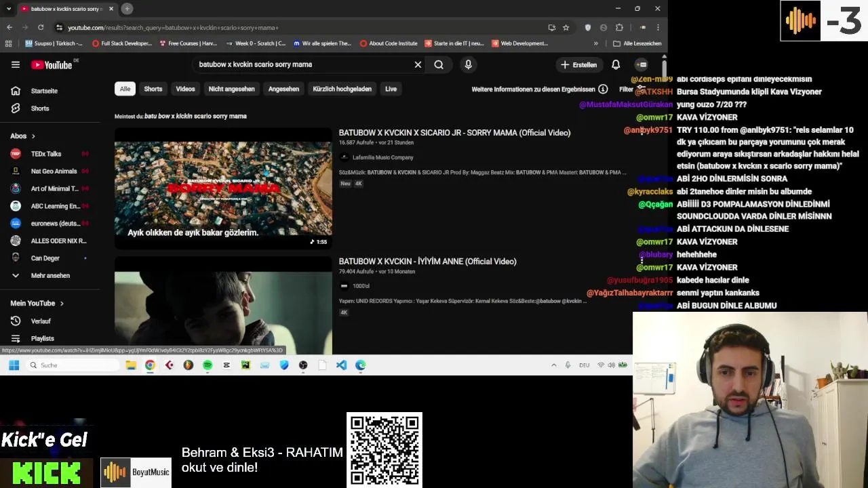Open the Chrome three-dot menu

click(658, 28)
